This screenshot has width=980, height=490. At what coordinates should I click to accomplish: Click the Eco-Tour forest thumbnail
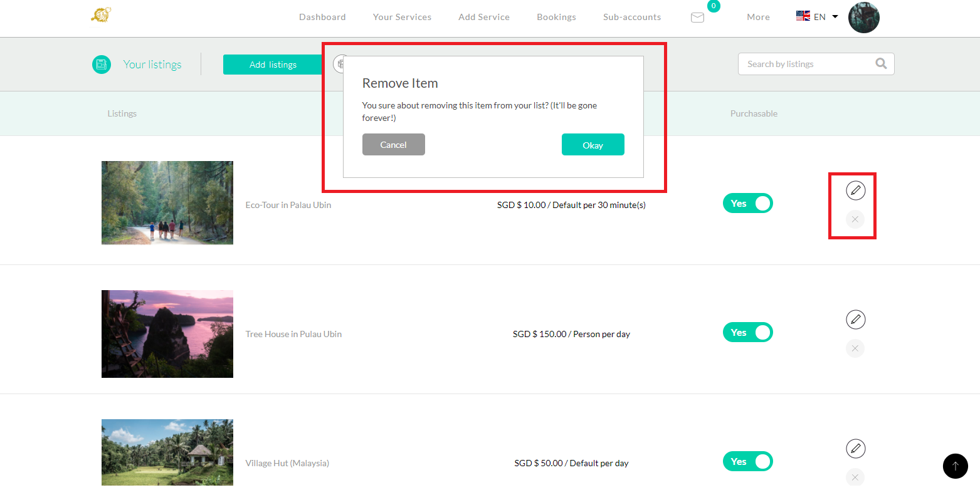click(167, 202)
